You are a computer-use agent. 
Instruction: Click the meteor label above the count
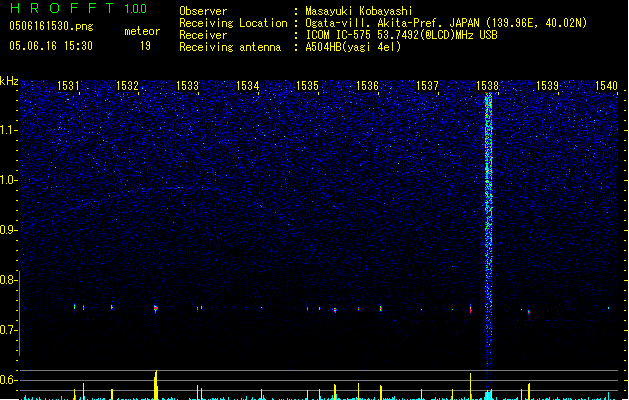(x=142, y=31)
